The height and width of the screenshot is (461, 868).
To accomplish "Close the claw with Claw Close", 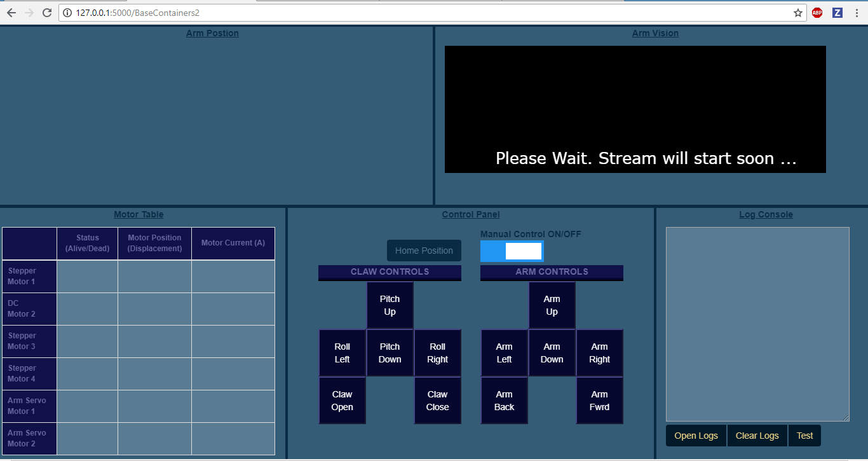I will (437, 400).
